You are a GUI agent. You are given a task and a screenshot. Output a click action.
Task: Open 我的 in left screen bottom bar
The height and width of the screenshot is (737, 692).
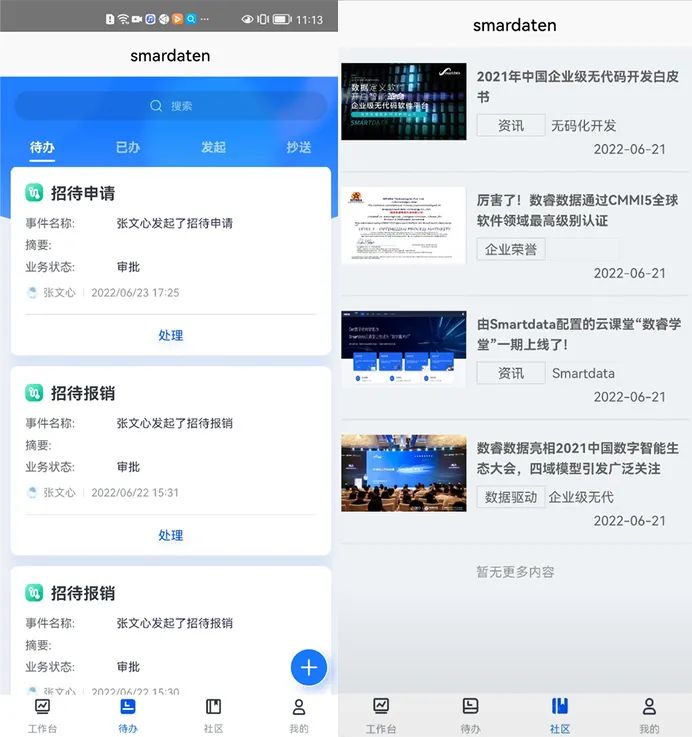[299, 716]
